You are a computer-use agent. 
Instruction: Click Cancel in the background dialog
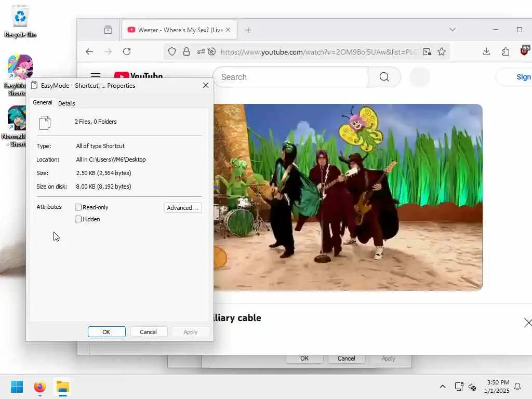[346, 358]
